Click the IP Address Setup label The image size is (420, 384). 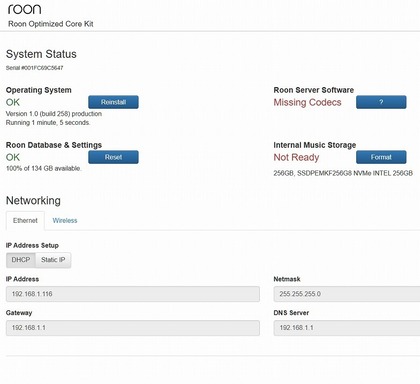tap(32, 246)
